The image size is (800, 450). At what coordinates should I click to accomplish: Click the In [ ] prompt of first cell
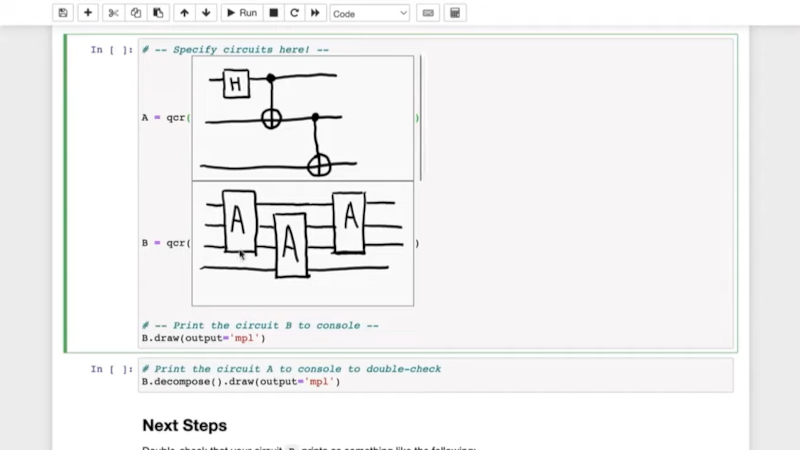(110, 49)
